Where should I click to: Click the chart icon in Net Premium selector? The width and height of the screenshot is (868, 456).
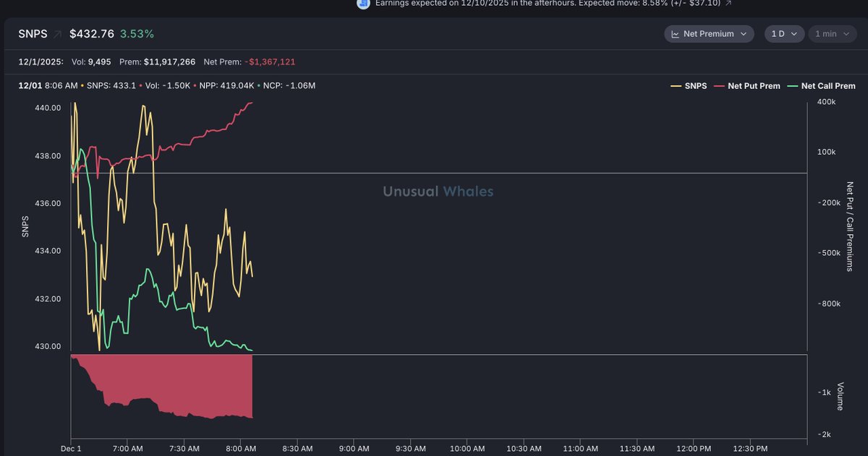click(675, 34)
